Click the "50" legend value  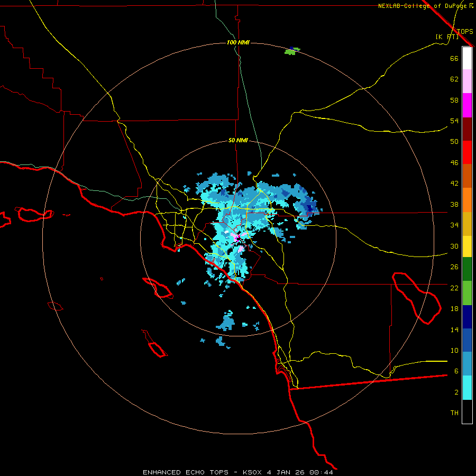(x=454, y=141)
